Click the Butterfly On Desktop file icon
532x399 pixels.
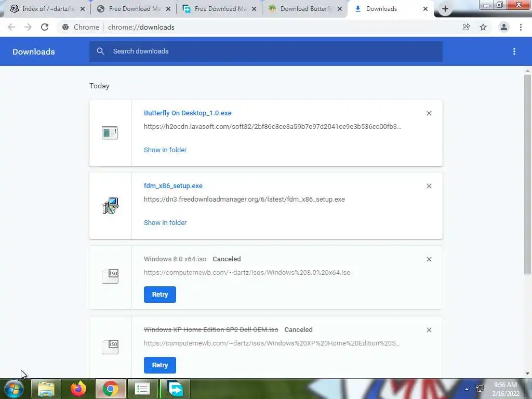click(110, 132)
